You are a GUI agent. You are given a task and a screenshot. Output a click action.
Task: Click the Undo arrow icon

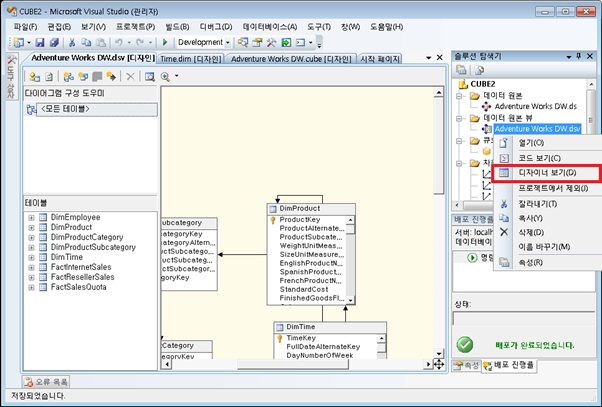coord(119,42)
